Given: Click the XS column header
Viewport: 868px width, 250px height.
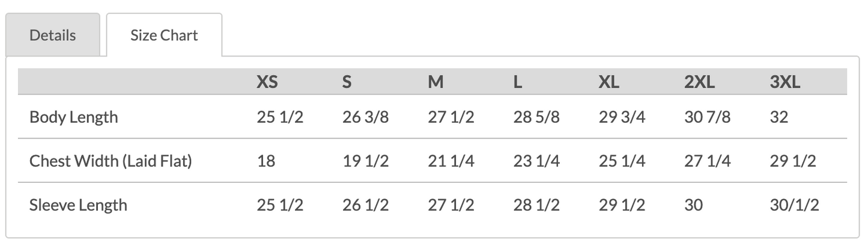Looking at the screenshot, I should [267, 82].
